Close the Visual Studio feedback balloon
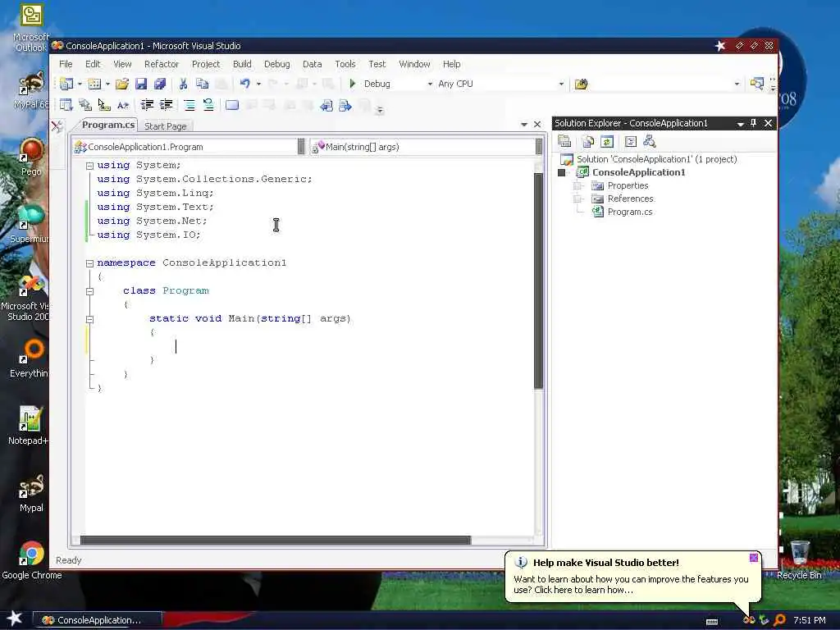The height and width of the screenshot is (630, 840). click(753, 558)
